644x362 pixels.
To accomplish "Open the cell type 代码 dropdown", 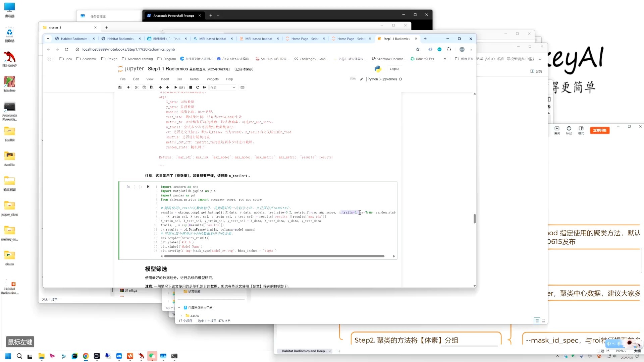I will 223,87.
